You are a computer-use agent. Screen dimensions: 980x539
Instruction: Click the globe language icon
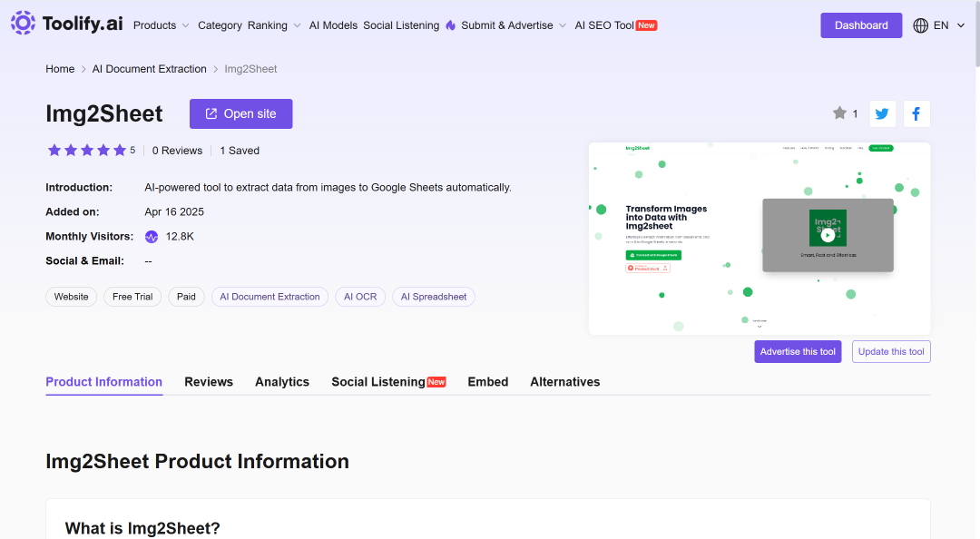pyautogui.click(x=921, y=25)
